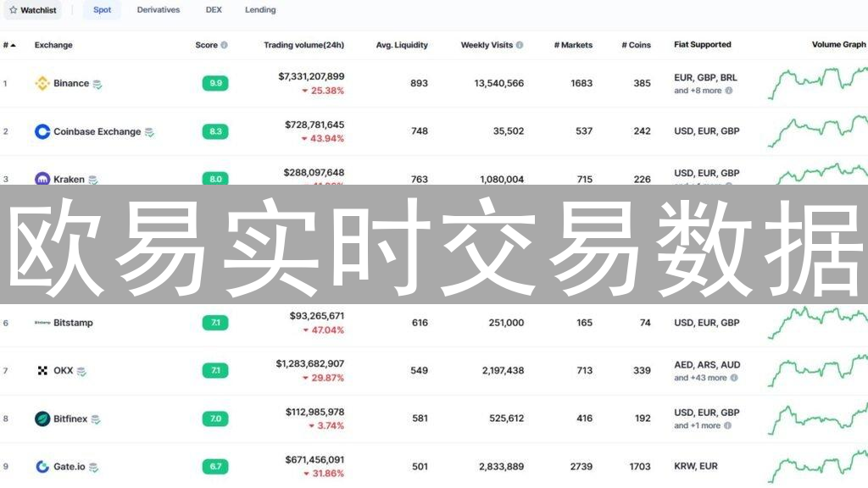Open the Gate.io exchange link
Viewport: 868px width, 488px height.
pos(70,467)
